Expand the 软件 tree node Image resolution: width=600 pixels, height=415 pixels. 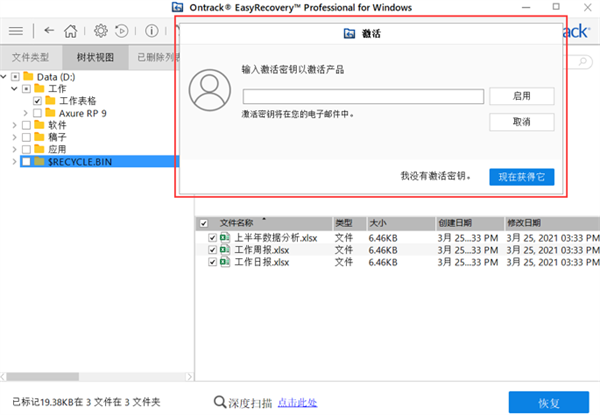(x=15, y=125)
